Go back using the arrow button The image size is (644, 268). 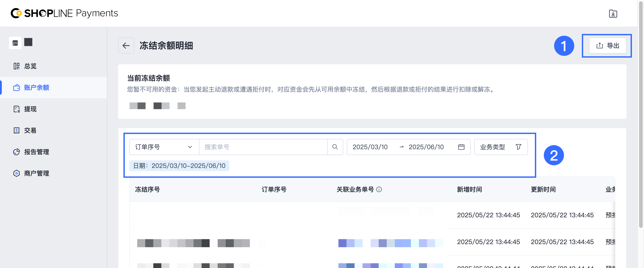coord(126,46)
